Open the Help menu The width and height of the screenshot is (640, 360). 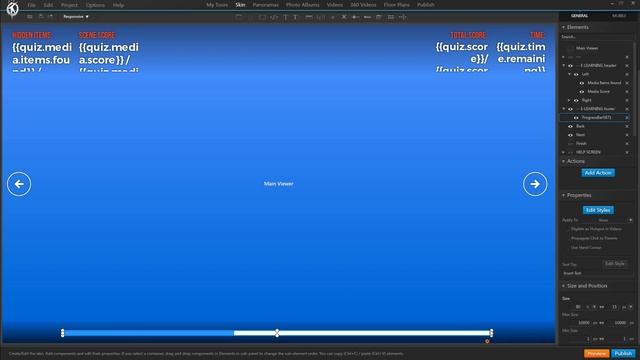118,5
